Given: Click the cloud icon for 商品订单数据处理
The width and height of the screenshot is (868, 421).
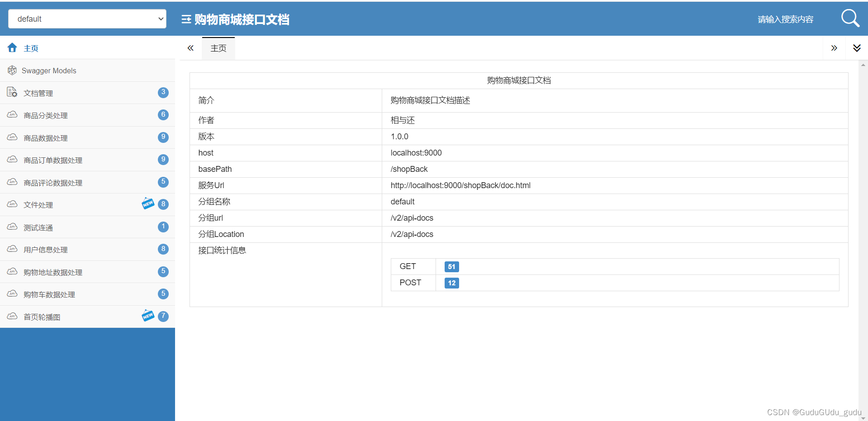Looking at the screenshot, I should coord(12,160).
